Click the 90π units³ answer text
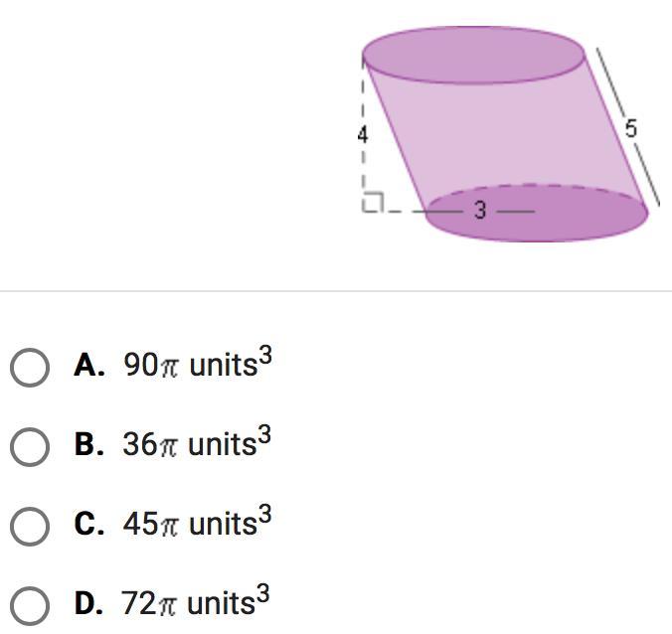Screen dimensions: 672x634 [197, 365]
